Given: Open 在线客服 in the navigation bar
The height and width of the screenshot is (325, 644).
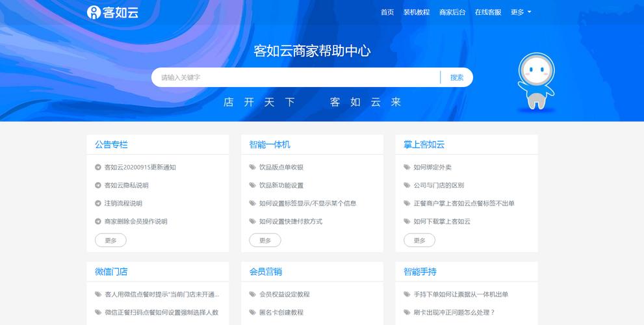Looking at the screenshot, I should click(x=488, y=12).
